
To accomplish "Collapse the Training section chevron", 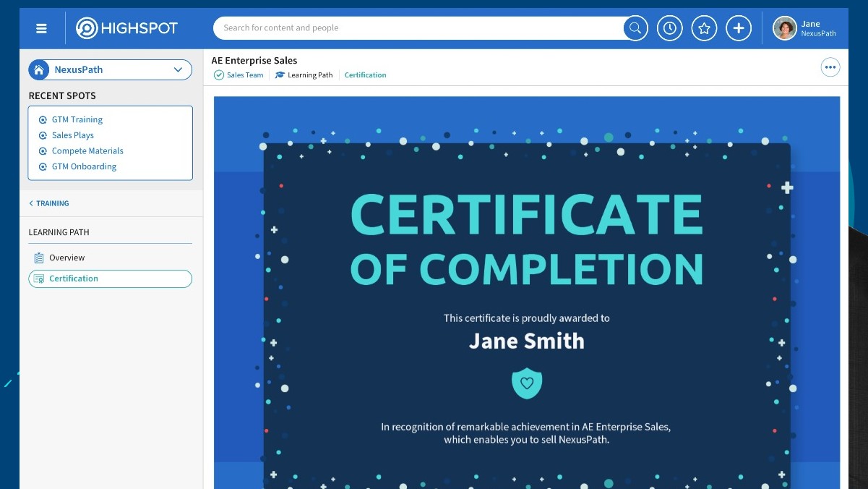I will tap(31, 203).
